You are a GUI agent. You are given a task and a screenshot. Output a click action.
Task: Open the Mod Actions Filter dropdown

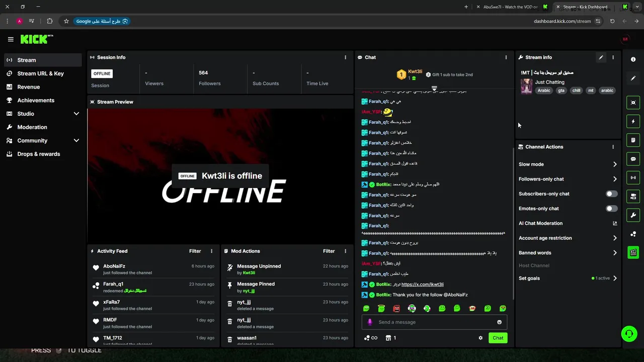click(329, 251)
